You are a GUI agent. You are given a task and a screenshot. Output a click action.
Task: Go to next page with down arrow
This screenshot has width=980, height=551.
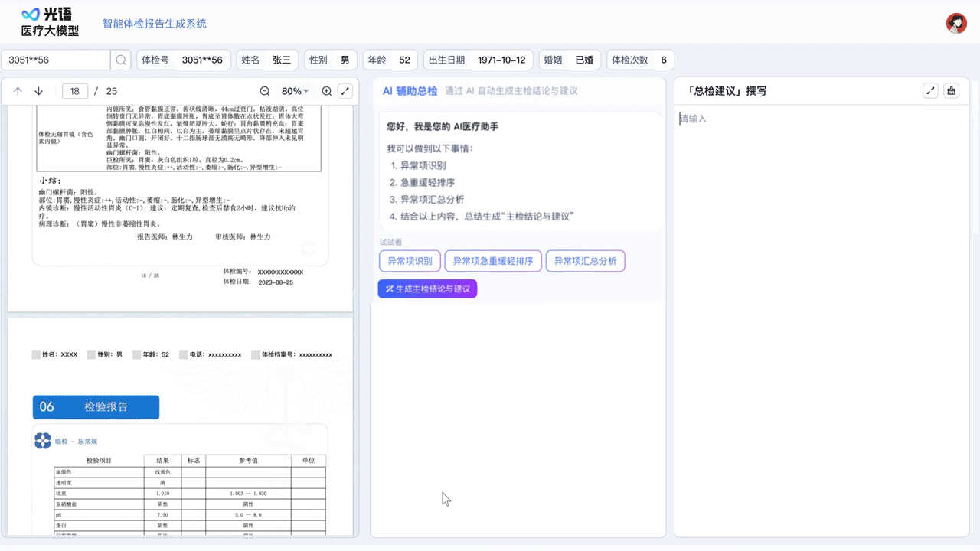click(38, 91)
